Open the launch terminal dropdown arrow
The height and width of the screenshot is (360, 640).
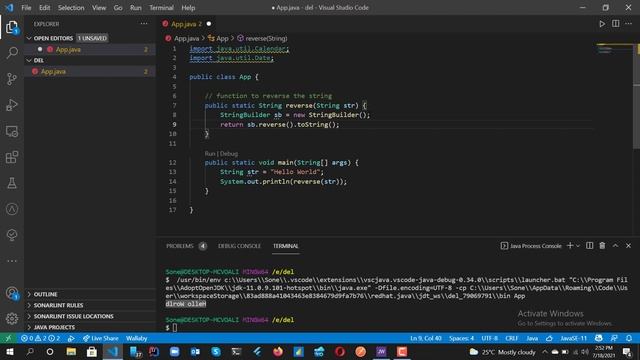click(578, 246)
